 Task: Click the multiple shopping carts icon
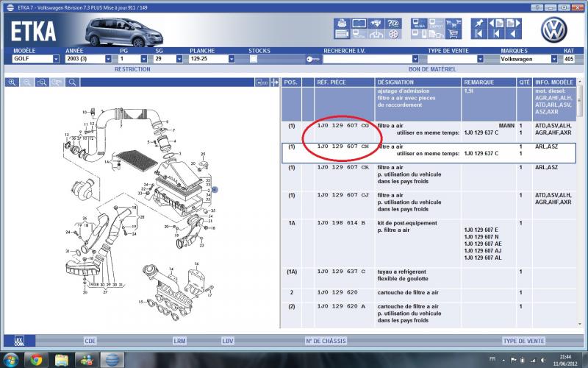coord(453,24)
